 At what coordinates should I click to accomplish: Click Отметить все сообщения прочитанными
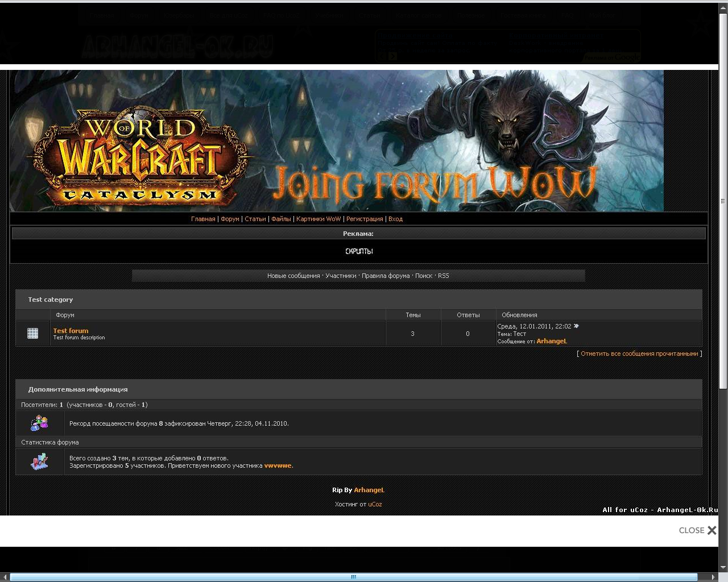(x=639, y=354)
